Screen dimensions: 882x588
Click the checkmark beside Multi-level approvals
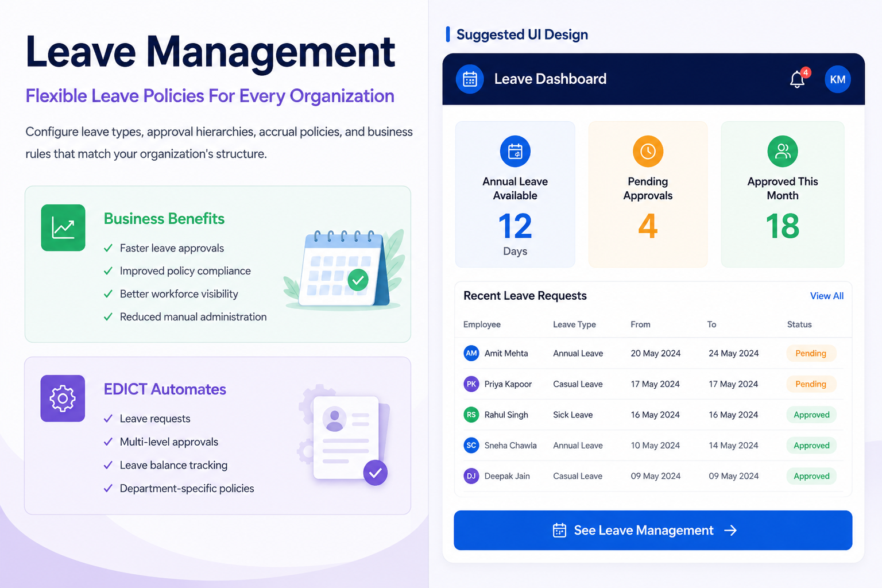click(108, 442)
